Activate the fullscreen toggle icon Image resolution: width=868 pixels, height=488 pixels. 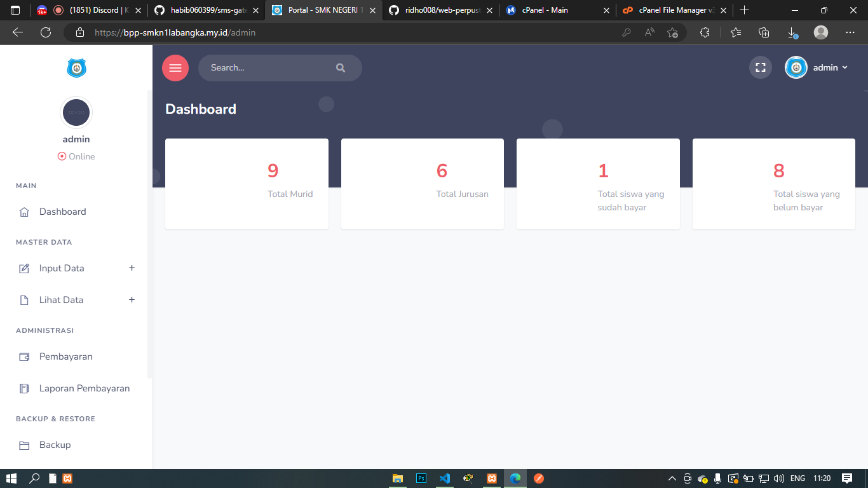(x=760, y=67)
